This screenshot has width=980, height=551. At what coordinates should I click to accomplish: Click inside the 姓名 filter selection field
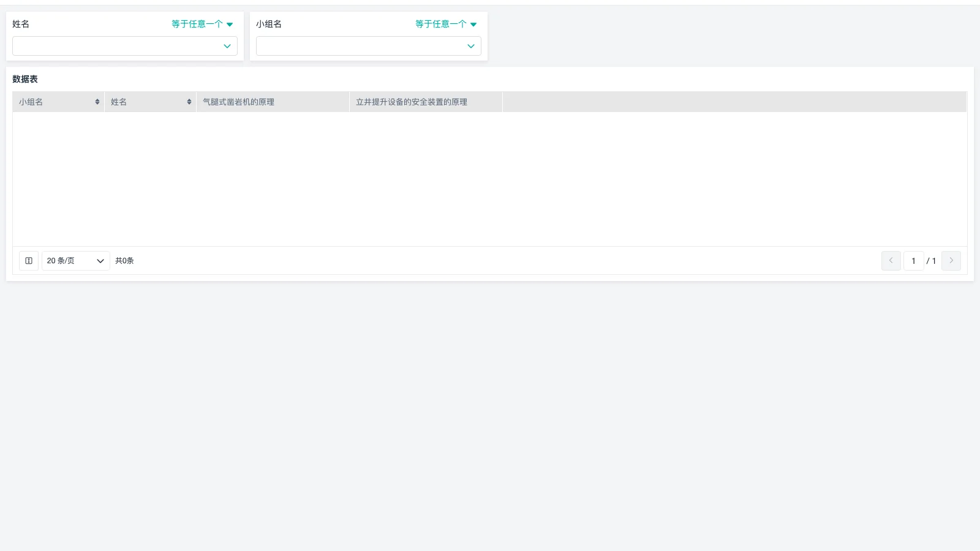116,47
